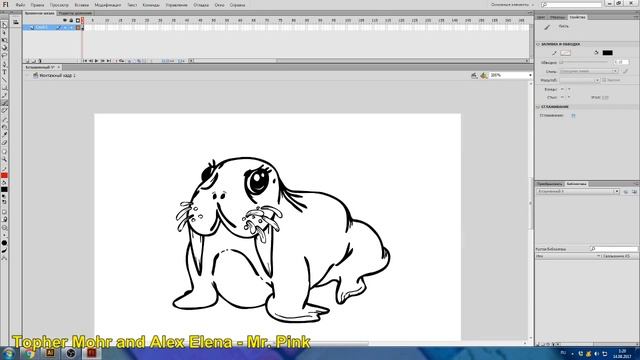Image resolution: width=640 pixels, height=360 pixels.
Task: Open the Управление menu
Action: 176,5
